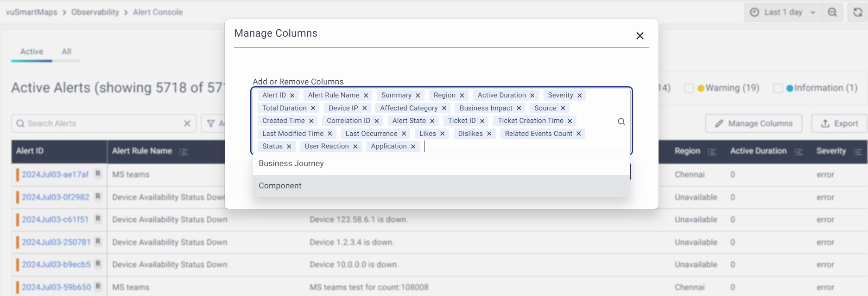The height and width of the screenshot is (296, 868).
Task: Remove the Application column chip
Action: pyautogui.click(x=413, y=147)
